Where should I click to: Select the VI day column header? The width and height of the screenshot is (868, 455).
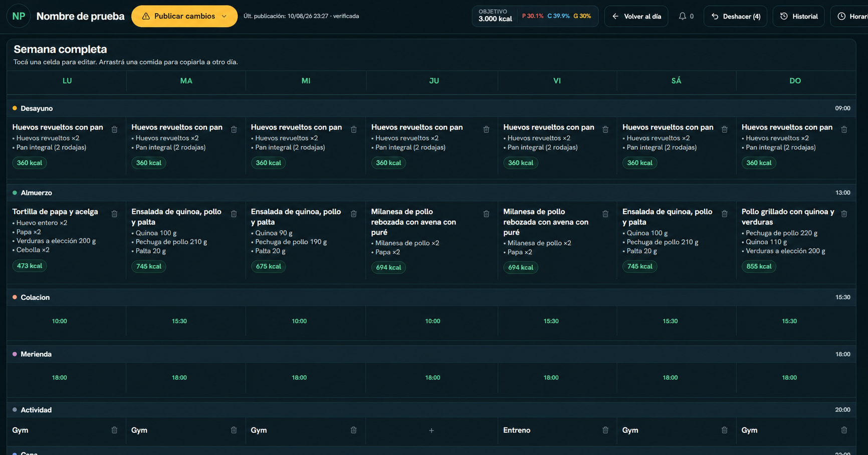pyautogui.click(x=557, y=81)
